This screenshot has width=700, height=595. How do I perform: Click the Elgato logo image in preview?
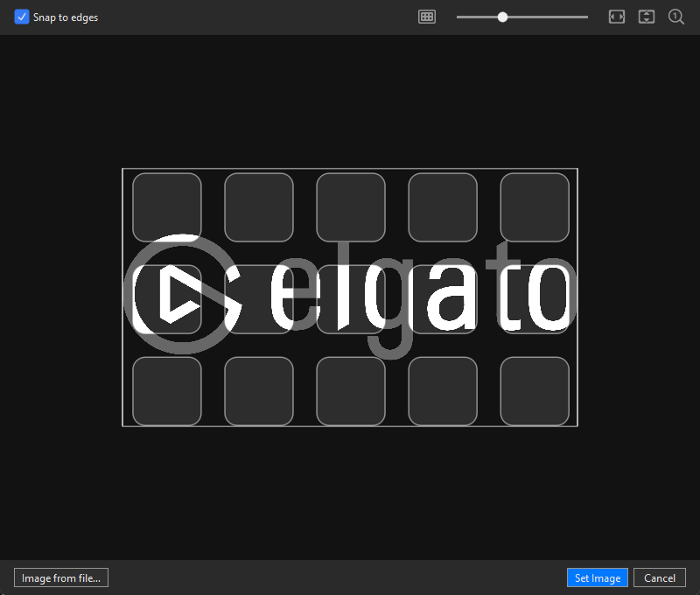coord(350,297)
